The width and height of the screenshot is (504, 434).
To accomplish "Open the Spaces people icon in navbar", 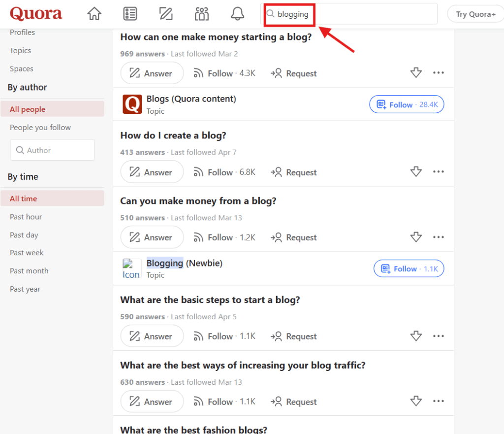I will click(x=202, y=14).
